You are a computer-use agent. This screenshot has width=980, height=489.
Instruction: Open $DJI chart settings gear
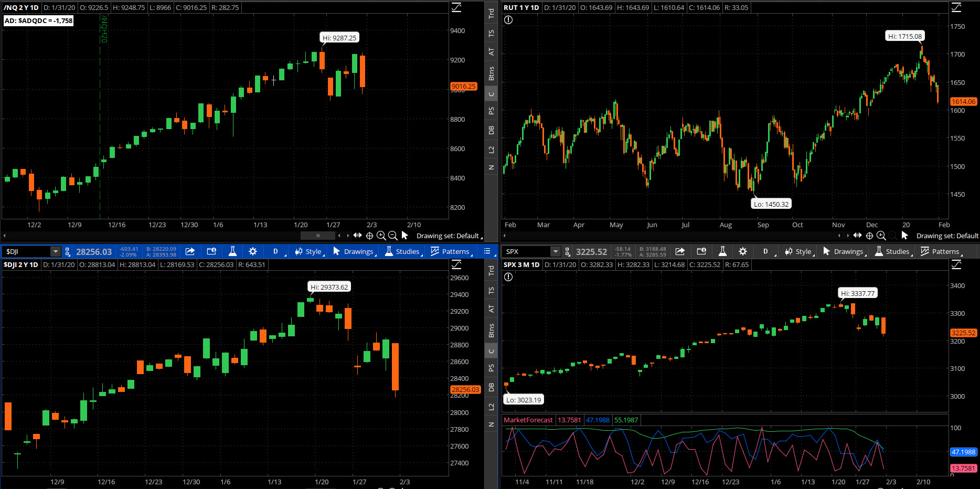point(253,251)
